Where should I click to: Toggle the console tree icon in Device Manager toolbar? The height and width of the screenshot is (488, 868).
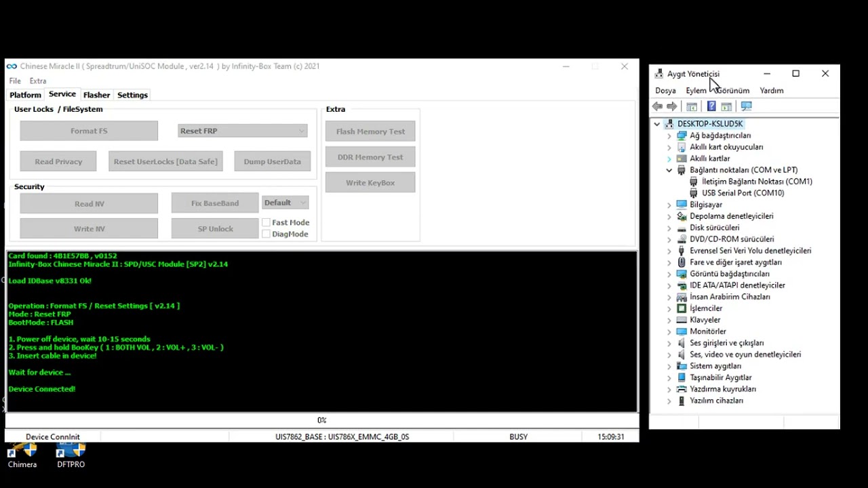[692, 106]
